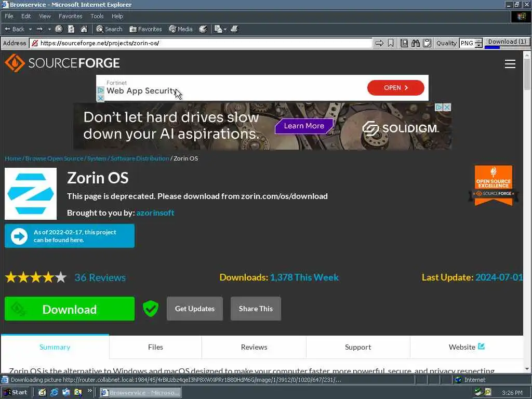Switch to the Support tab
The width and height of the screenshot is (532, 399).
click(358, 347)
